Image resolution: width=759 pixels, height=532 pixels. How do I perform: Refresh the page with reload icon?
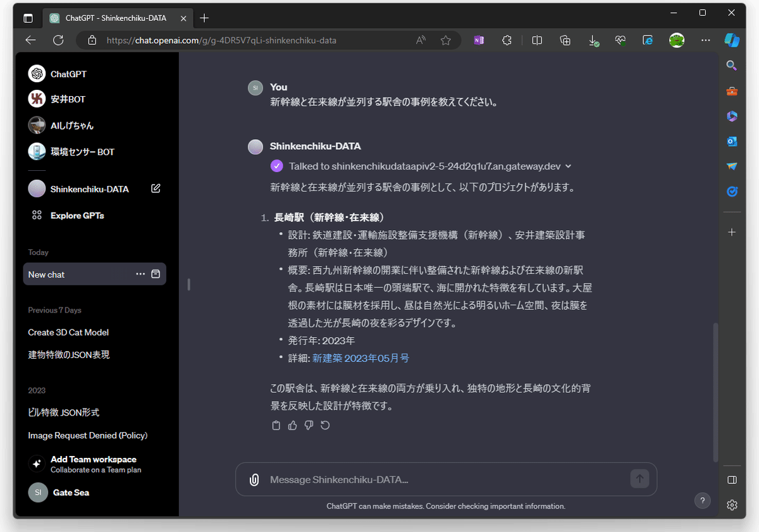pyautogui.click(x=58, y=40)
